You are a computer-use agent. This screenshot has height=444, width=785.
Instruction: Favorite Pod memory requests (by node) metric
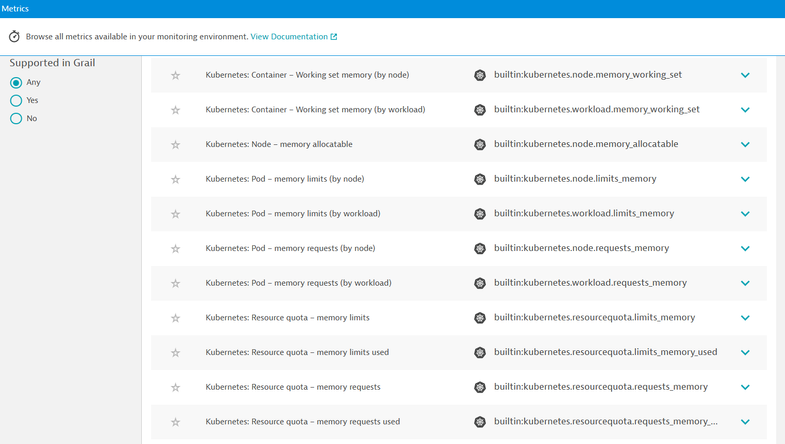[176, 249]
